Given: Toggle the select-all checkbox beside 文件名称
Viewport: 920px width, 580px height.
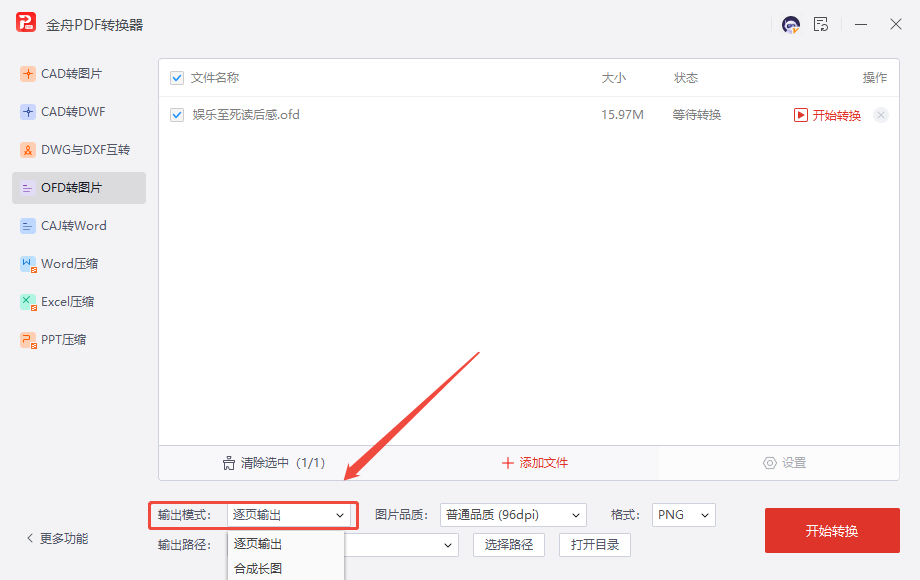Looking at the screenshot, I should pyautogui.click(x=177, y=78).
